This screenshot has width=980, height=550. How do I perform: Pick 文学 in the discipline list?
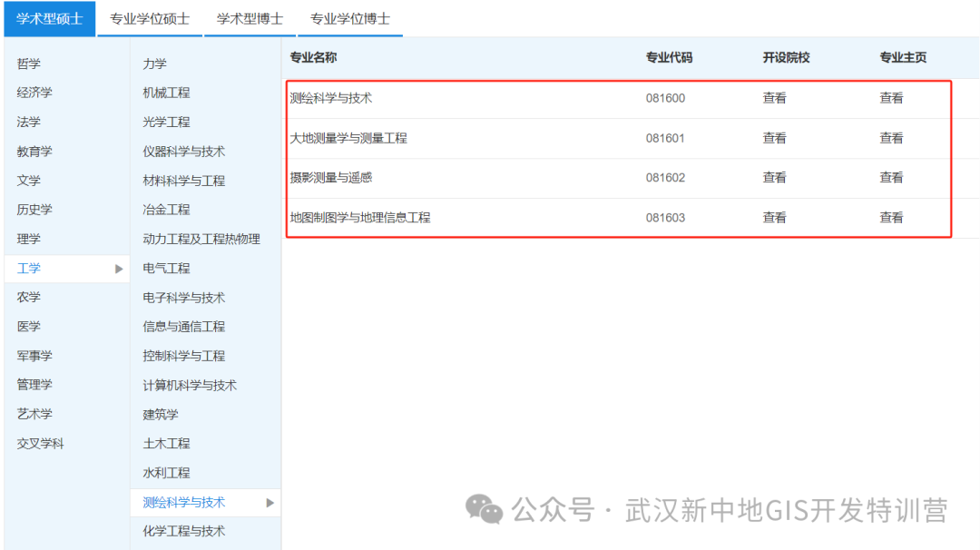[29, 181]
